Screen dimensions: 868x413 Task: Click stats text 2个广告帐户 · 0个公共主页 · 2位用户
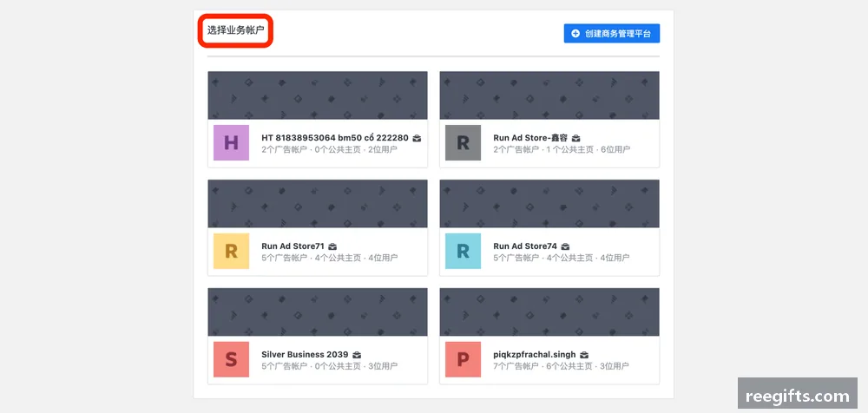329,149
